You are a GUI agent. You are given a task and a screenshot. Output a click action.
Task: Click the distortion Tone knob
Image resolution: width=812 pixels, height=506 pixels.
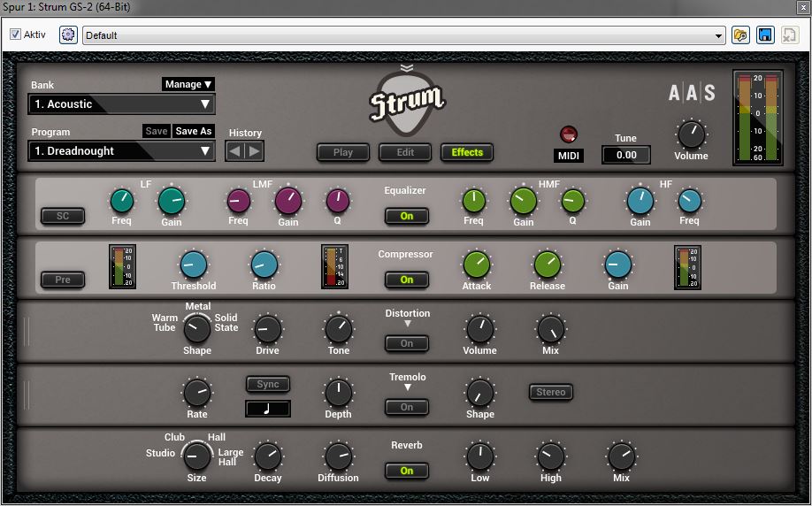click(x=339, y=329)
